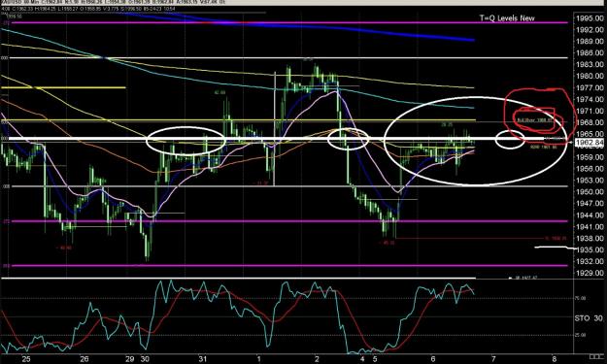Click the 1977.00 price axis label
The width and height of the screenshot is (607, 364).
coord(590,87)
